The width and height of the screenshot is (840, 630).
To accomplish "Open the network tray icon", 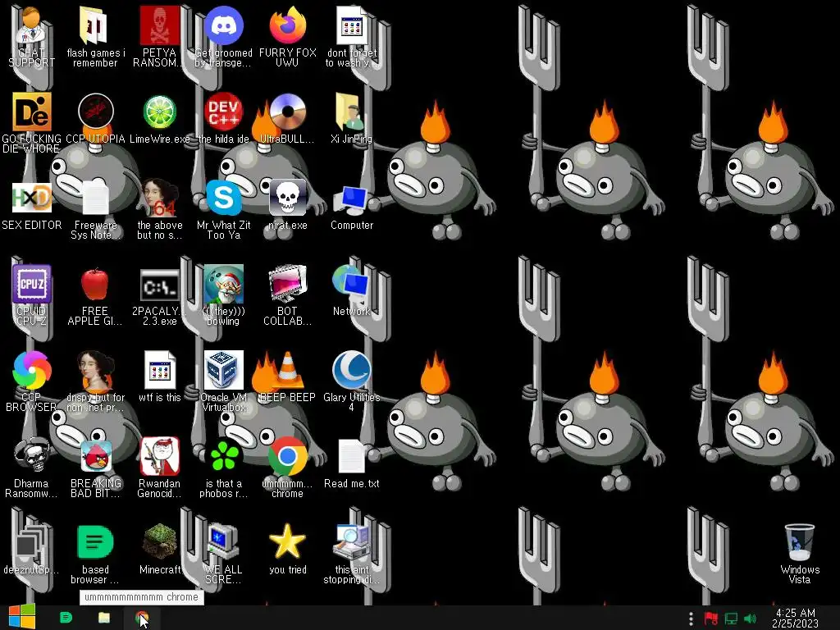I will (731, 619).
